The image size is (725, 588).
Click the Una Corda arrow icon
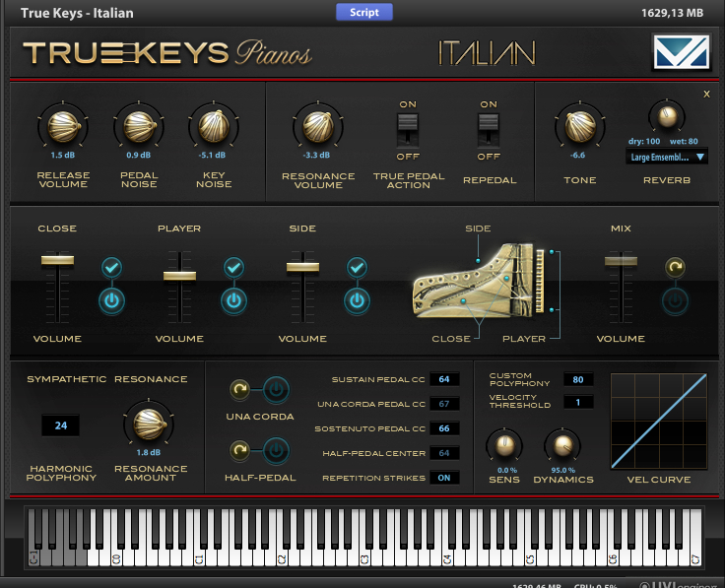point(239,390)
